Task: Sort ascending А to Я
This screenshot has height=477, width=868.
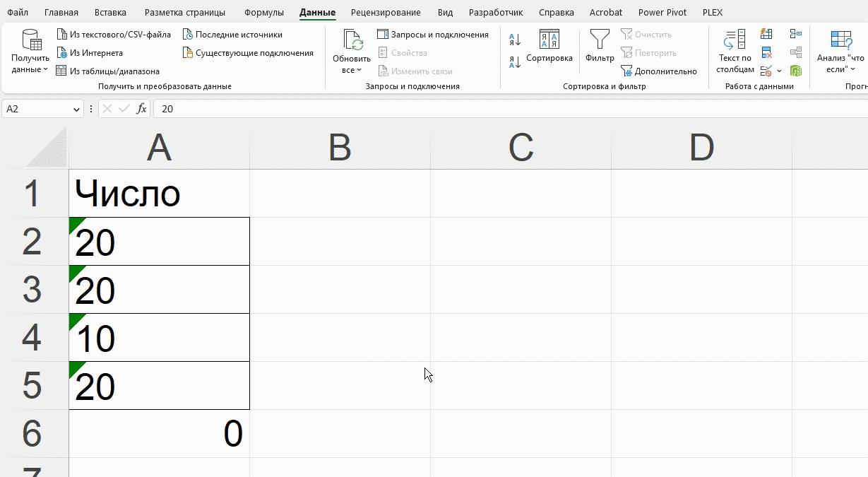Action: [515, 40]
